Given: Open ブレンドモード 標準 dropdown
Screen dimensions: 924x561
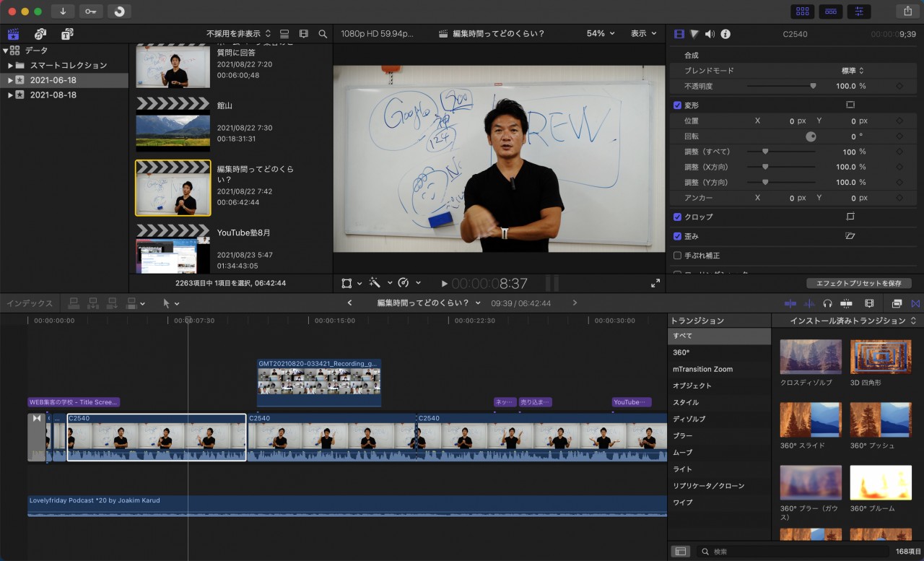Looking at the screenshot, I should click(x=853, y=71).
